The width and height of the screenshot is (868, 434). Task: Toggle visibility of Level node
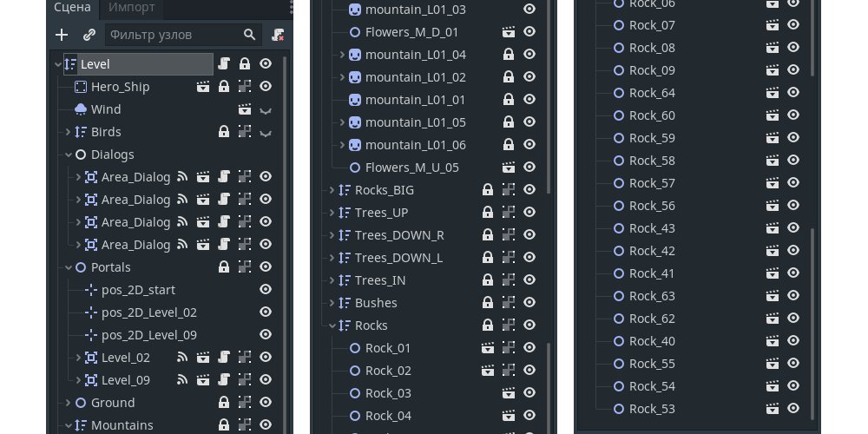(x=266, y=63)
